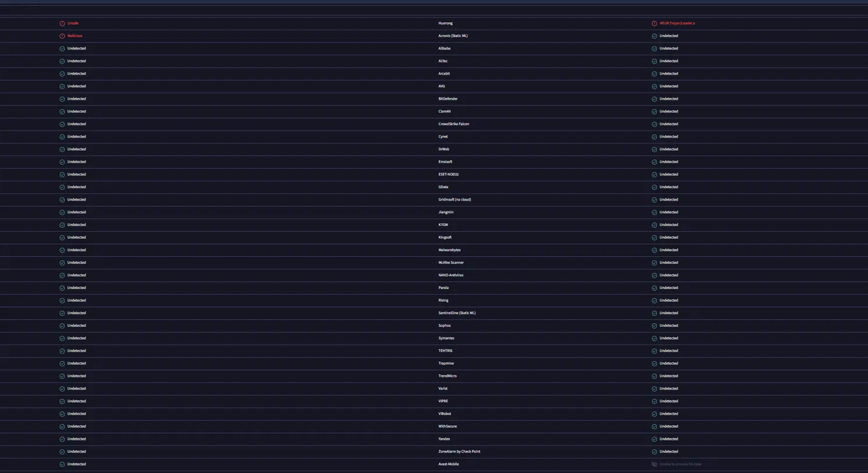Select the check icon of Alibaba's Undetected result

click(655, 48)
